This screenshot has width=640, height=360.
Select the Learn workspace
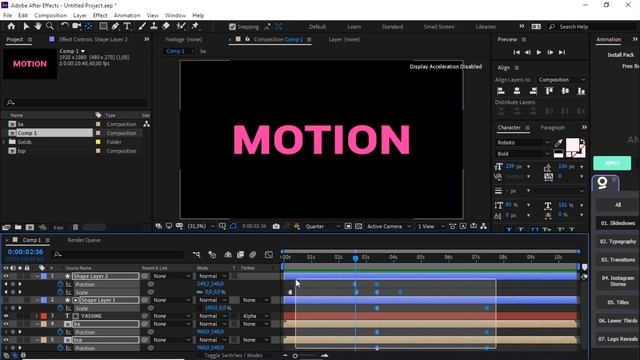tap(354, 27)
